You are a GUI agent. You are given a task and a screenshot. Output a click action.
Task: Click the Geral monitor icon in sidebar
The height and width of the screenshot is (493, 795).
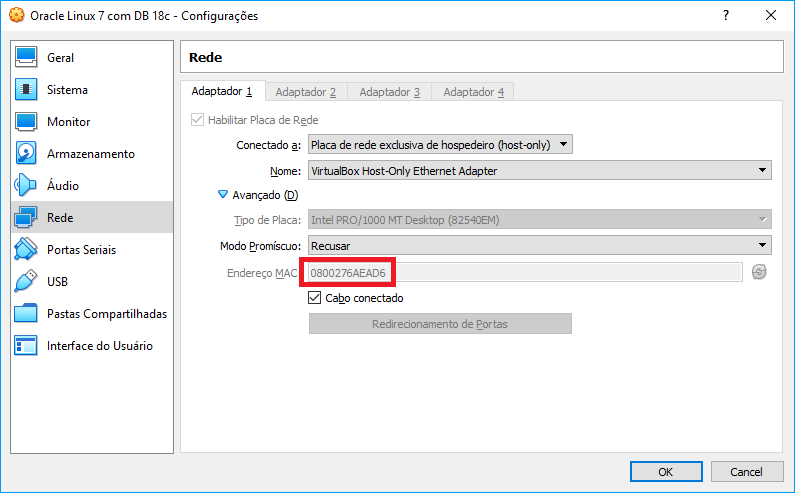click(26, 57)
